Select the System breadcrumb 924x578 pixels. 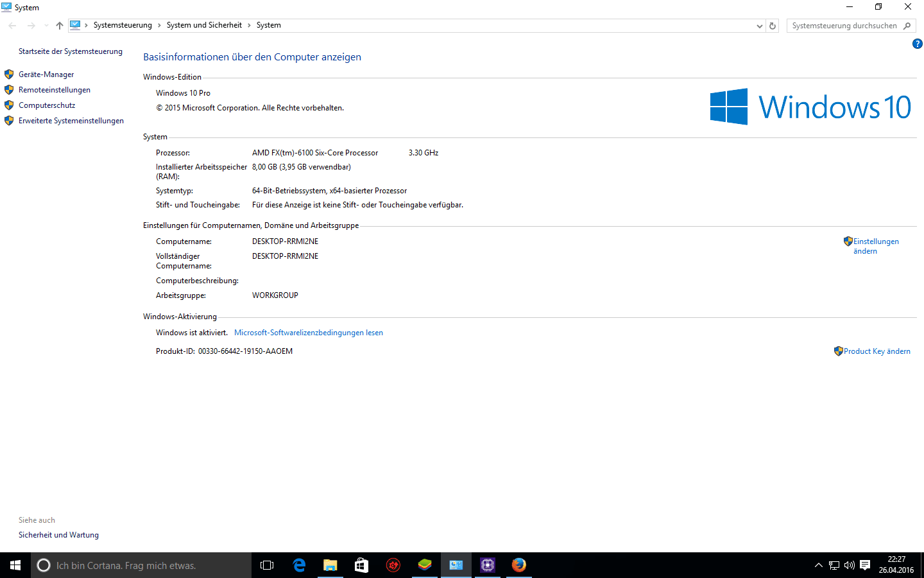268,25
